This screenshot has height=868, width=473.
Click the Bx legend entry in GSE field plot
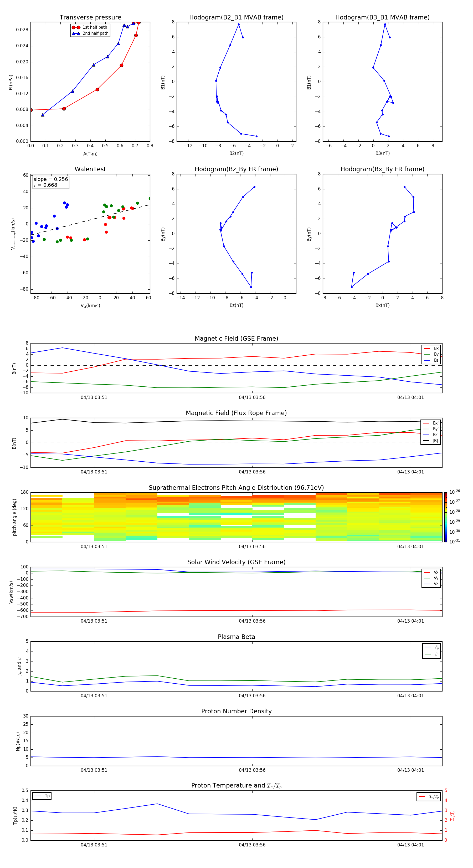pos(431,349)
